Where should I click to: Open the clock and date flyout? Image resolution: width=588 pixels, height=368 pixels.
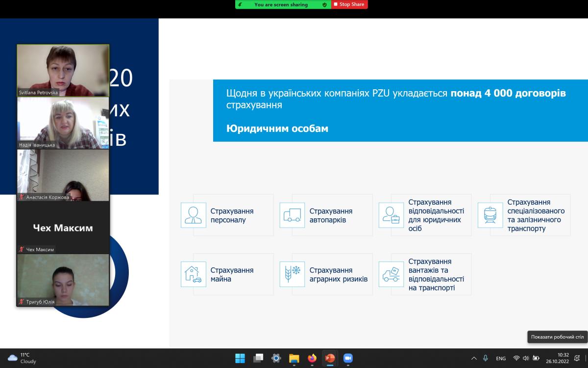(x=563, y=358)
